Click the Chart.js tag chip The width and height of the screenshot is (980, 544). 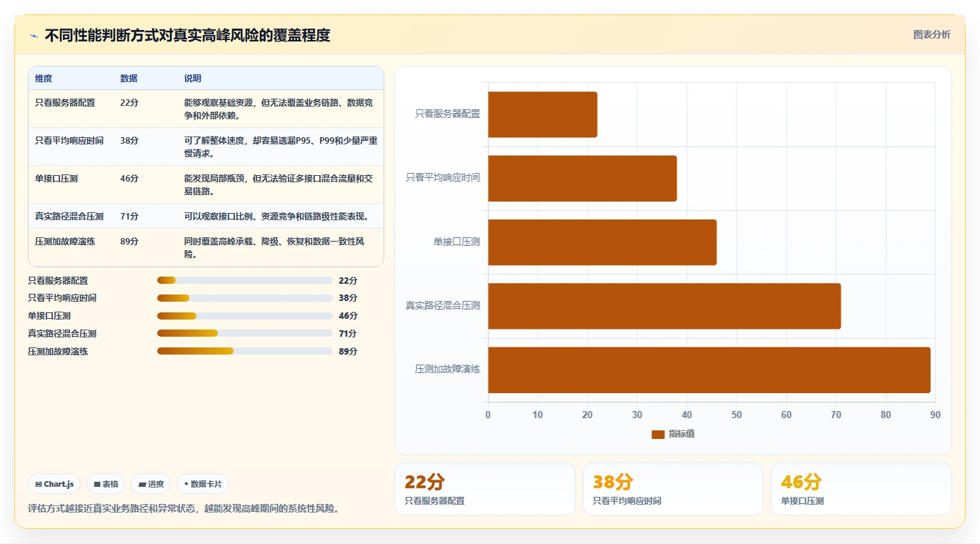pos(54,484)
